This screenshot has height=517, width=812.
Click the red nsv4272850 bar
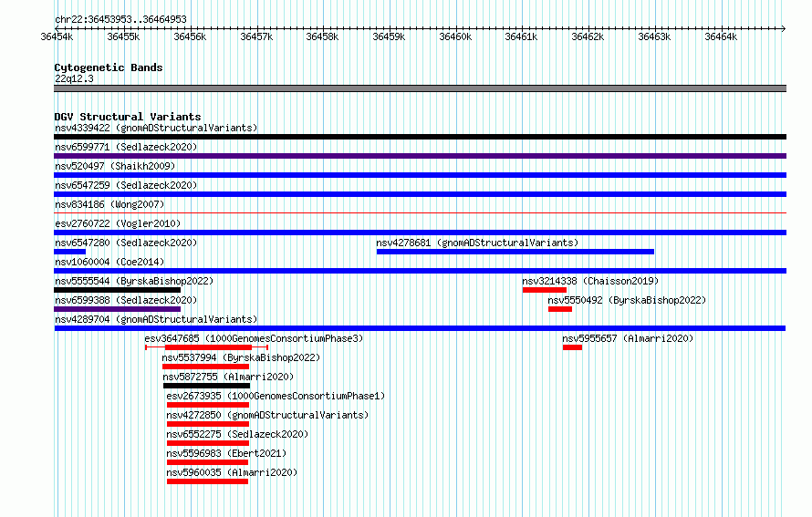point(208,424)
